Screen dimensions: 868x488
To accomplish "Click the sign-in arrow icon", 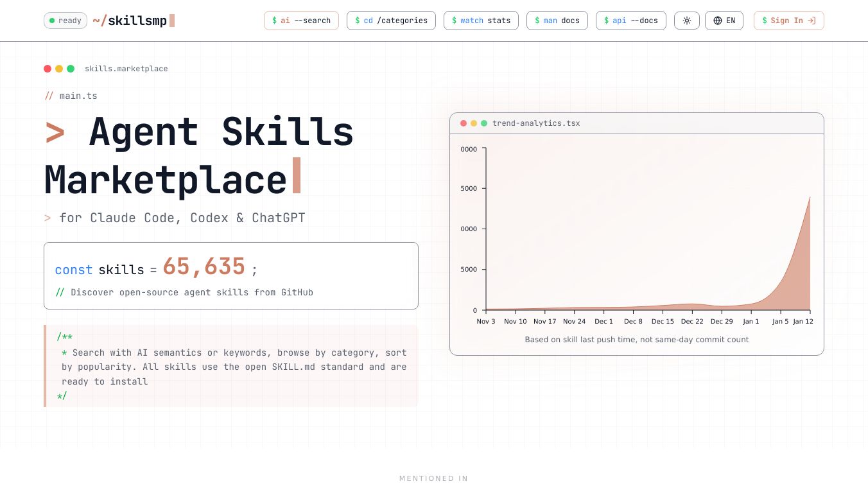I will click(809, 21).
